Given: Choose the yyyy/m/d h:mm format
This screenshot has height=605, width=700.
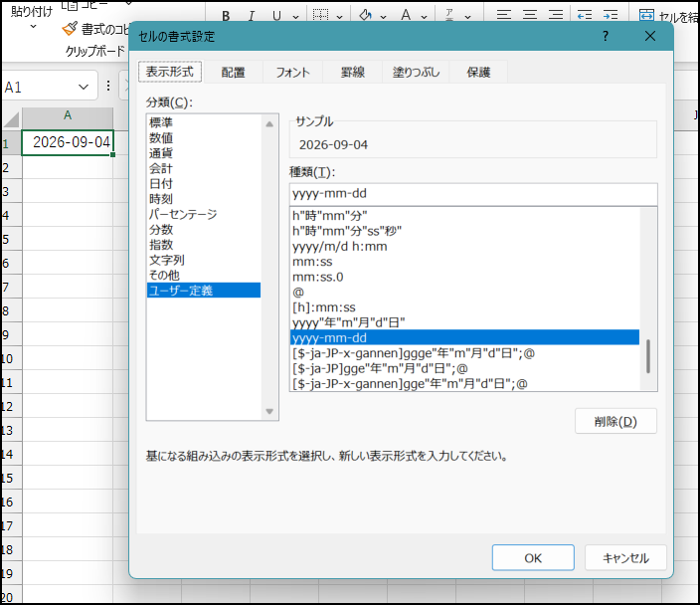Looking at the screenshot, I should pyautogui.click(x=464, y=246).
